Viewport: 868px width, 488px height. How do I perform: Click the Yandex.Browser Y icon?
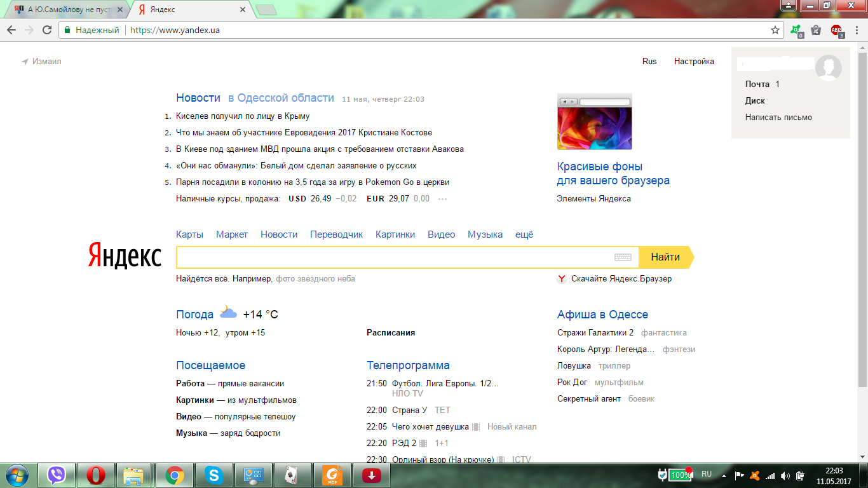(562, 279)
